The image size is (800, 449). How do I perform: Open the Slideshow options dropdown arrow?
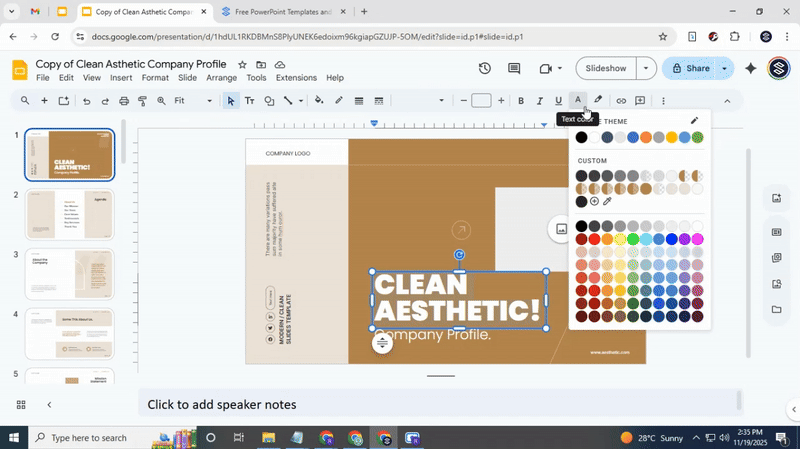click(646, 68)
